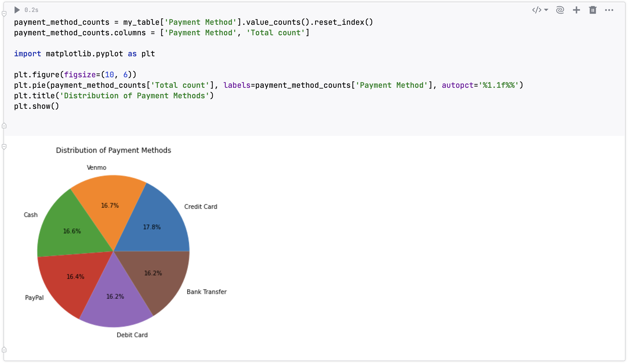This screenshot has height=364, width=629.
Task: Click the AI assistant spiral icon
Action: tap(560, 10)
